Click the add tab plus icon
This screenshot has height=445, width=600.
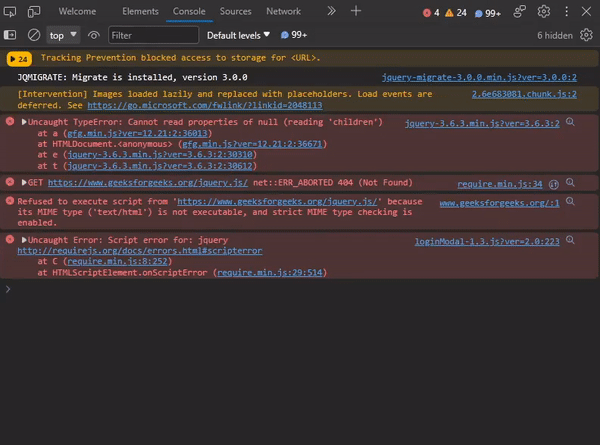pos(356,12)
